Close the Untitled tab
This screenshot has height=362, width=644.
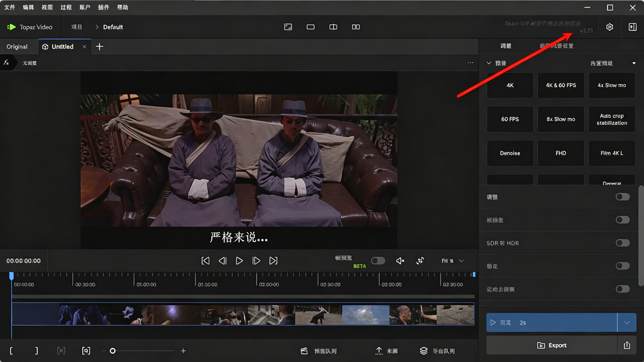click(85, 47)
